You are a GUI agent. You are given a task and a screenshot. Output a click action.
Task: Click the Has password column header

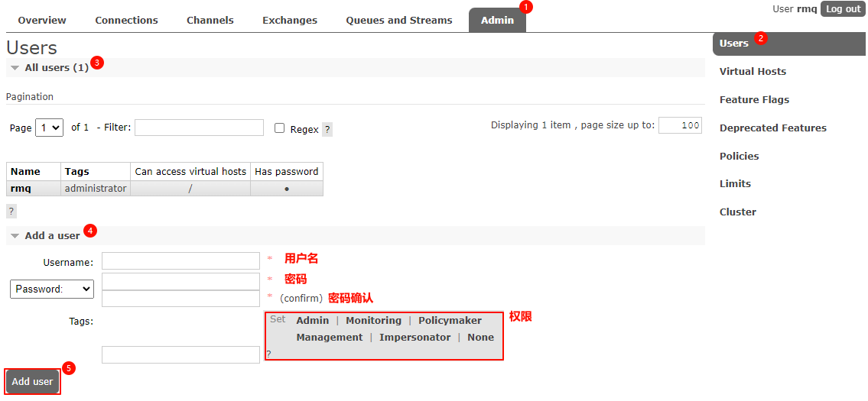pos(287,171)
